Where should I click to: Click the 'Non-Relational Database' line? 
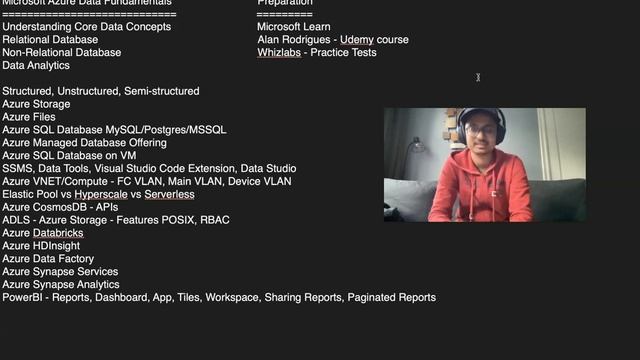click(62, 53)
